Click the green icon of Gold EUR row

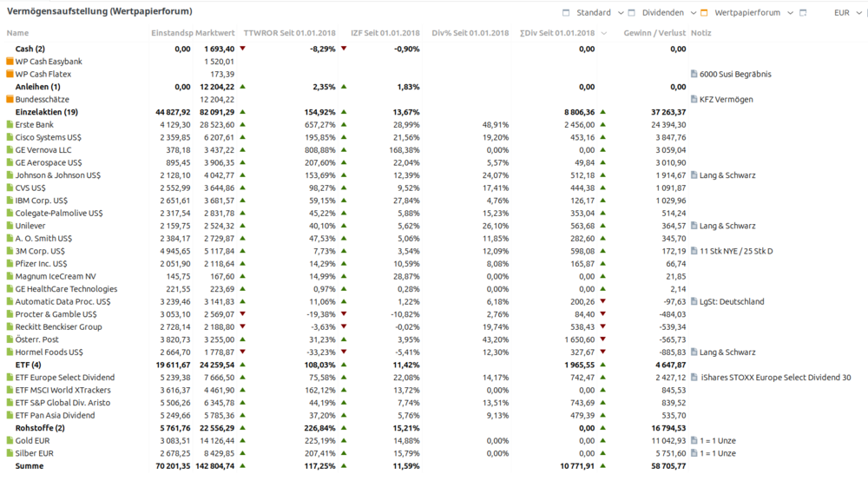click(x=10, y=441)
